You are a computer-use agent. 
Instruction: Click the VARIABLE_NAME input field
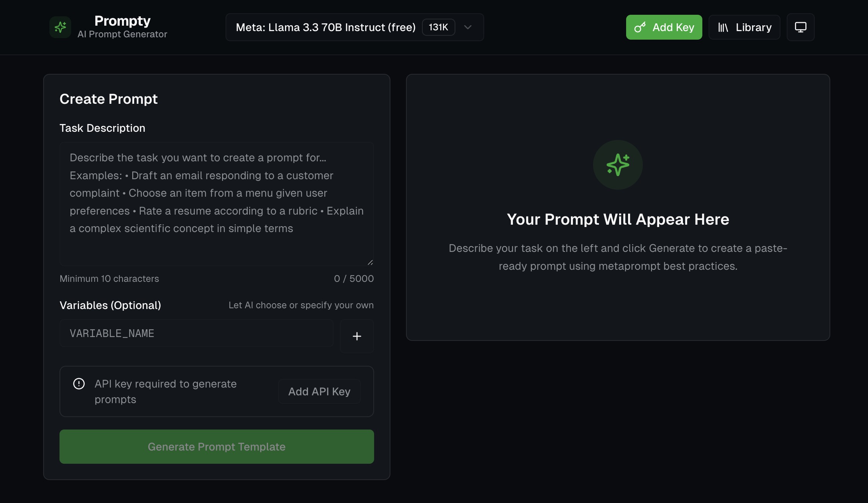click(196, 333)
